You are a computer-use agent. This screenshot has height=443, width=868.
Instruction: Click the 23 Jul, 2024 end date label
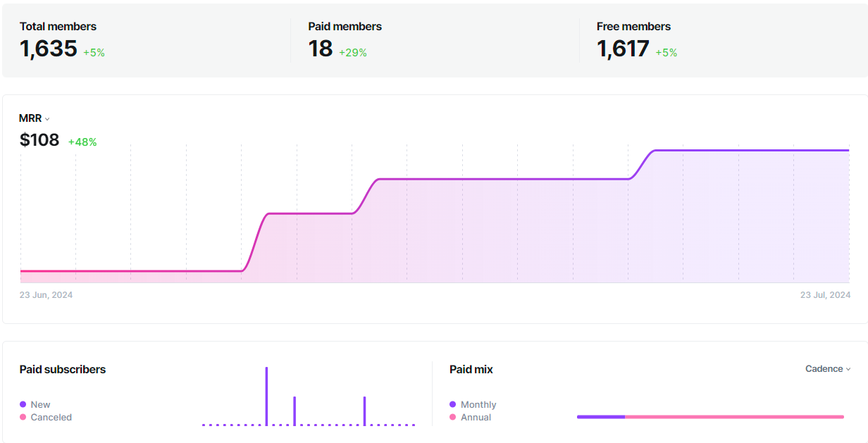pyautogui.click(x=825, y=295)
